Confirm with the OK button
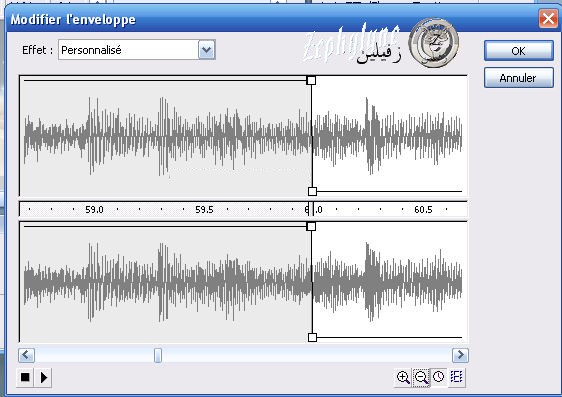This screenshot has width=562, height=397. 519,51
